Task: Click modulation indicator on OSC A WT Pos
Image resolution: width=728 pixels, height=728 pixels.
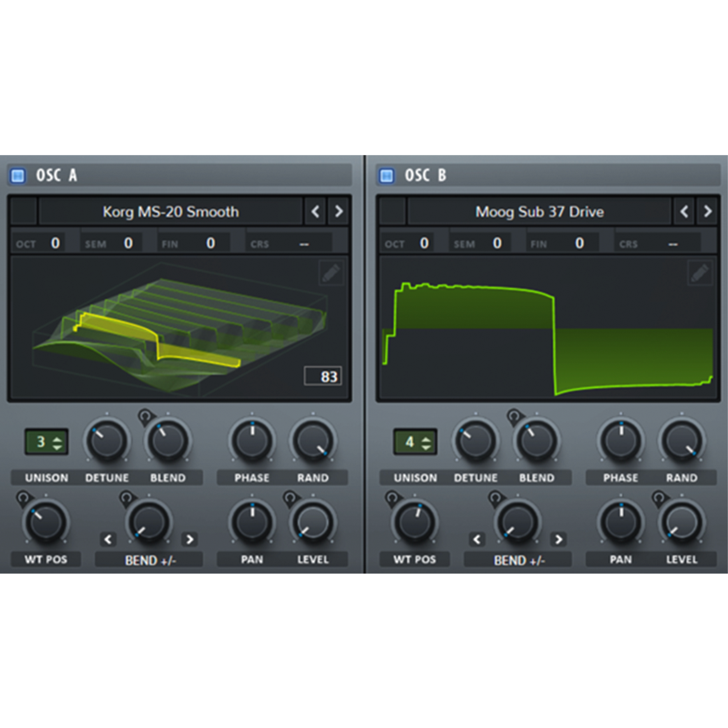Action: point(23,498)
